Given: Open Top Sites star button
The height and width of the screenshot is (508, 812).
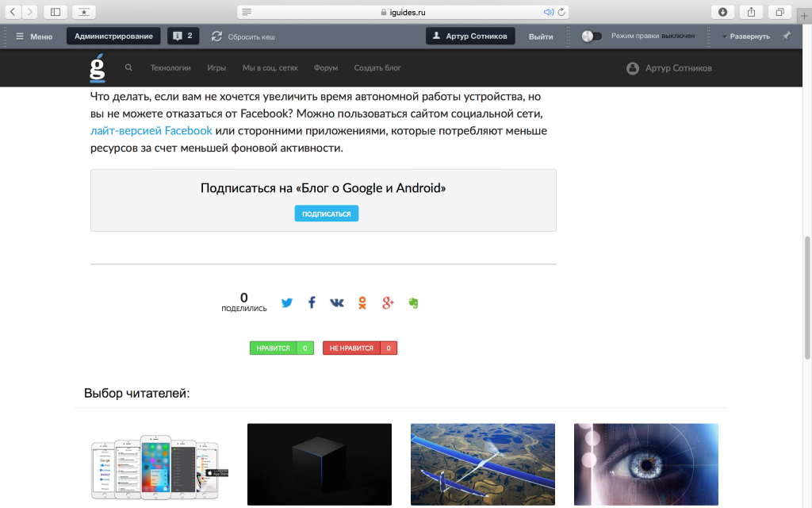Looking at the screenshot, I should coord(84,11).
